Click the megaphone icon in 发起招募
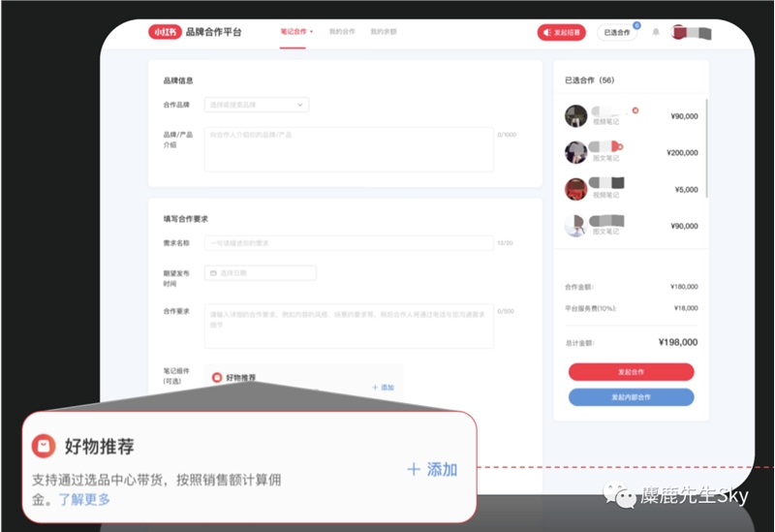775x532 pixels. pyautogui.click(x=546, y=33)
